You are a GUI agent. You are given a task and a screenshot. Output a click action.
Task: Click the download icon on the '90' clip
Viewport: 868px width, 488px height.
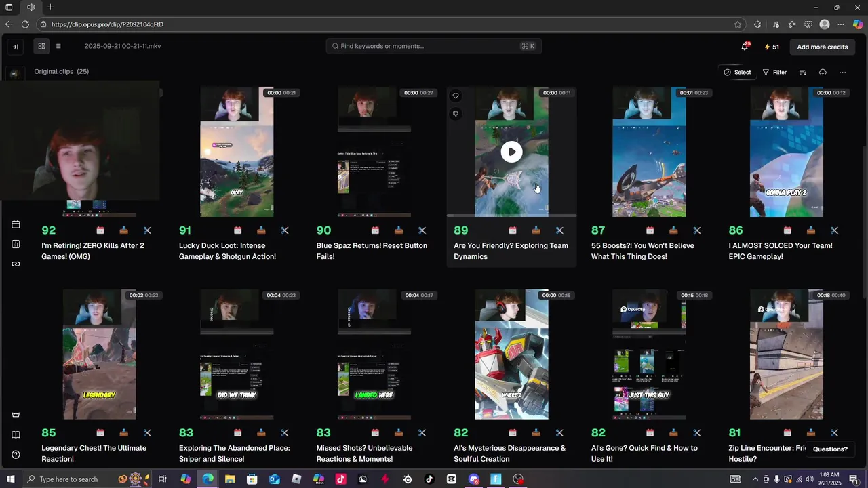point(399,230)
